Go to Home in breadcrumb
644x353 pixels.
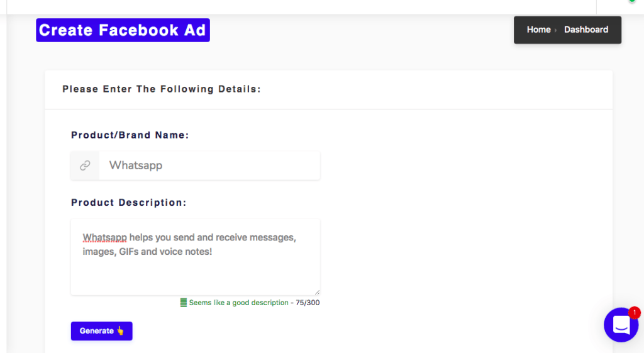pos(538,30)
